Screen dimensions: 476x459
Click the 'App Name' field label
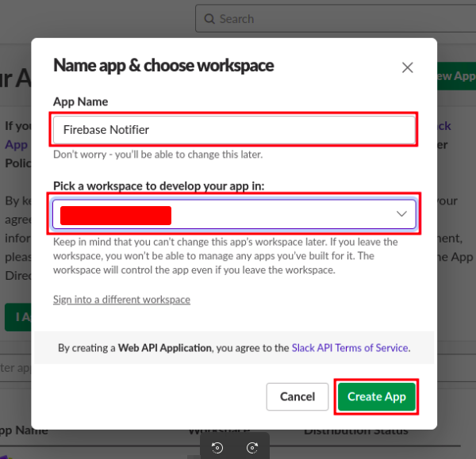(80, 101)
